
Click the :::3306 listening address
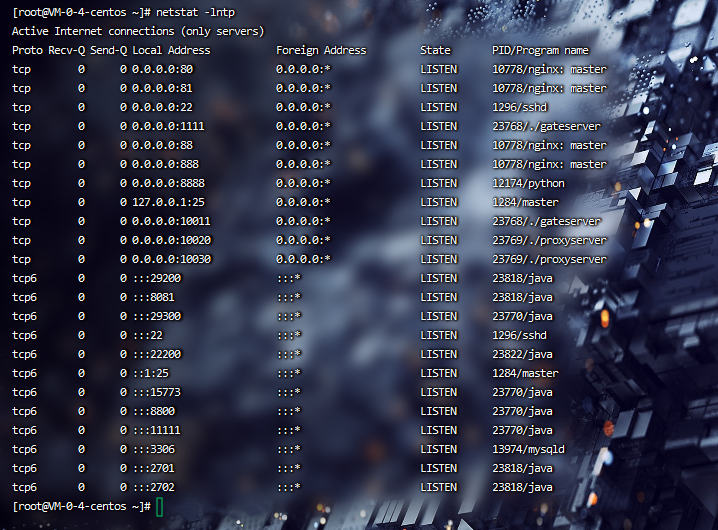click(156, 449)
